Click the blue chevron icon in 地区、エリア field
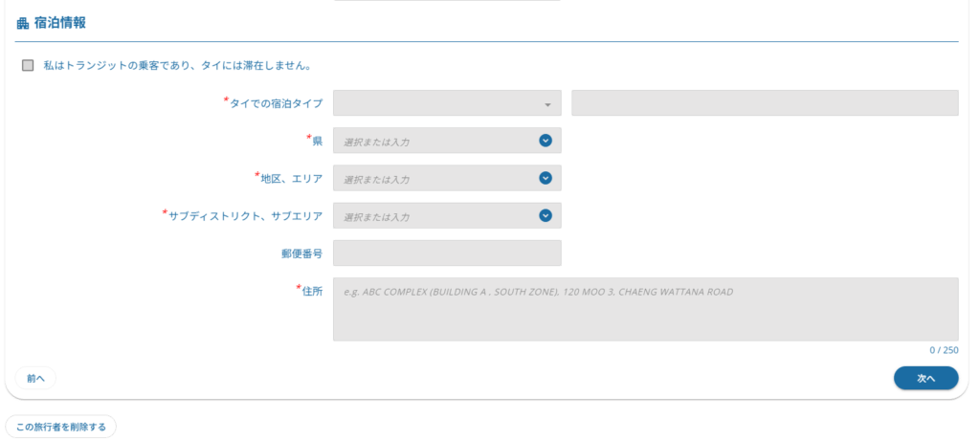Screen dimensions: 980x440 pos(546,178)
